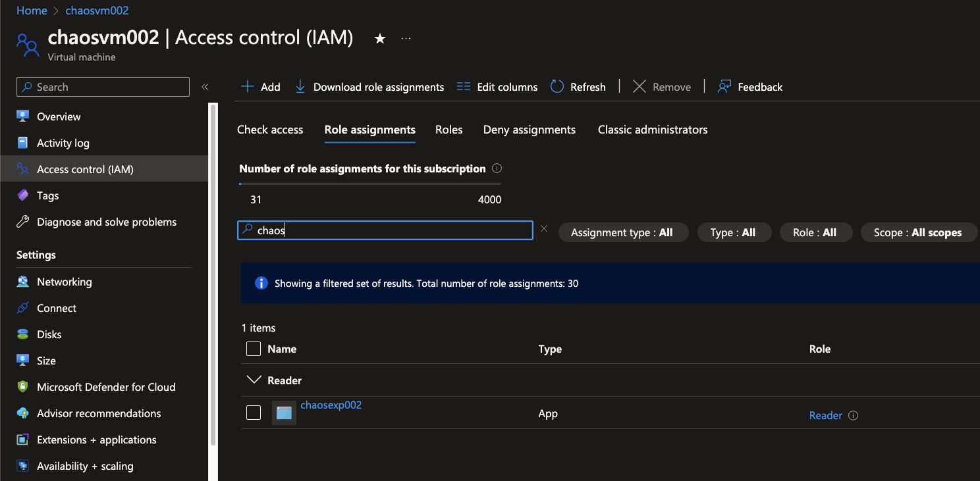This screenshot has width=980, height=481.
Task: Click the Networking icon
Action: pos(23,282)
